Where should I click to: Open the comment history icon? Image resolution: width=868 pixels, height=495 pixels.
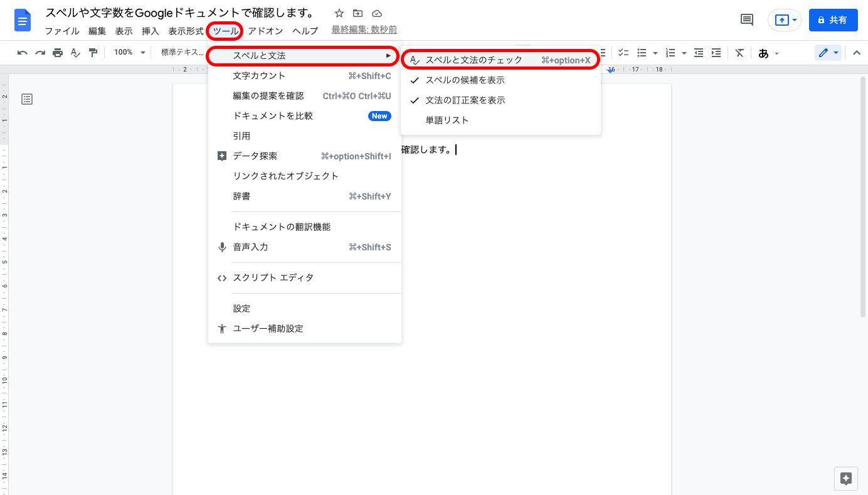point(747,20)
